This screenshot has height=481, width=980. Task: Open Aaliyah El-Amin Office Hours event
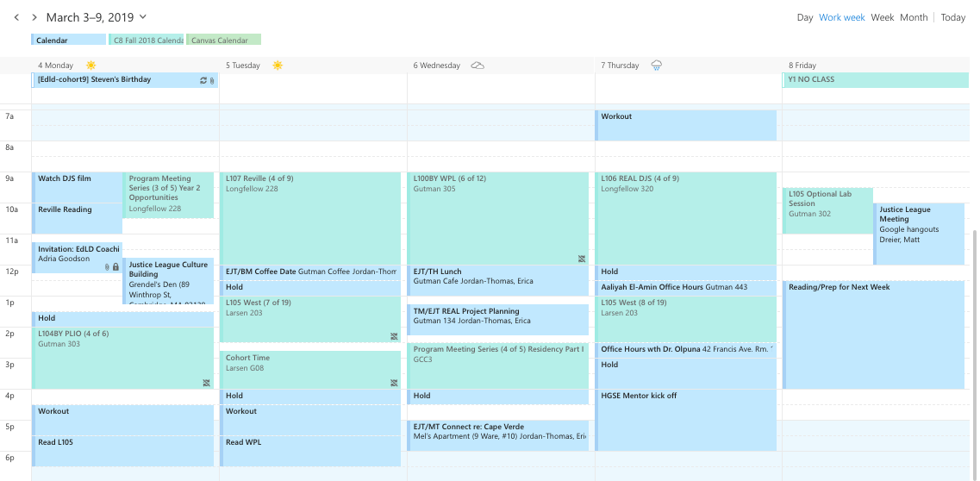[x=685, y=289]
